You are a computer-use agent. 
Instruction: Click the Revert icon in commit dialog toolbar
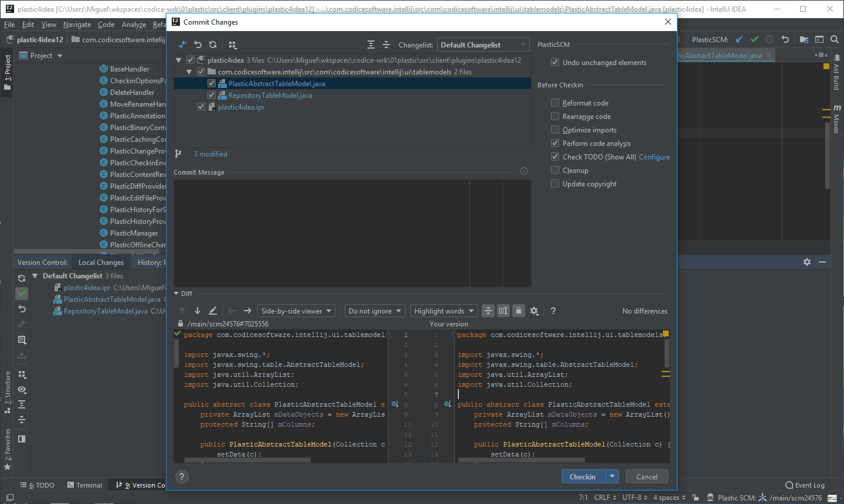[198, 45]
